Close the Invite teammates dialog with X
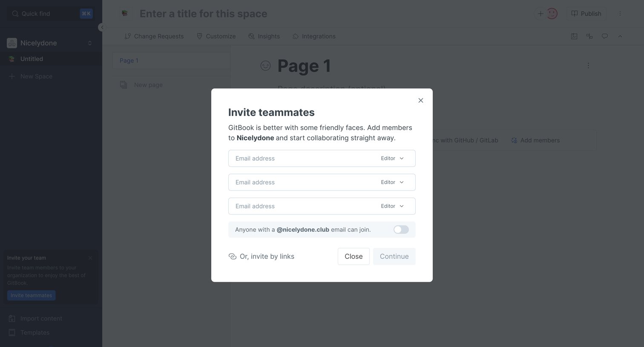This screenshot has height=347, width=644. tap(421, 101)
